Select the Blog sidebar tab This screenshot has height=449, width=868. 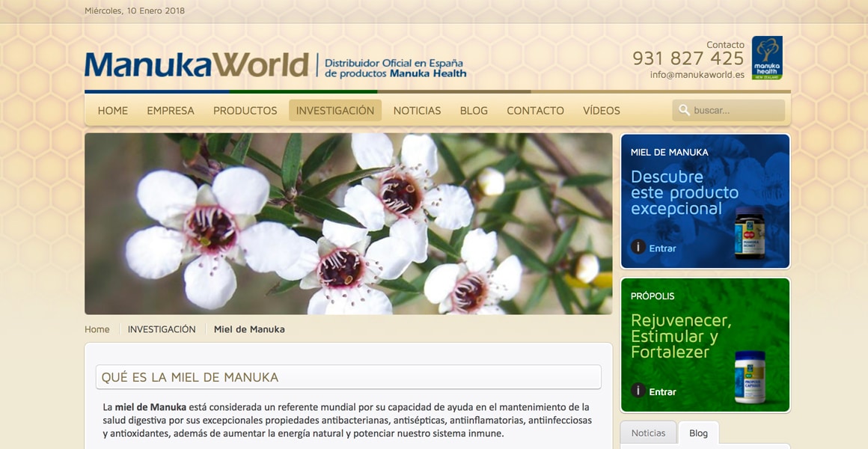(x=698, y=433)
